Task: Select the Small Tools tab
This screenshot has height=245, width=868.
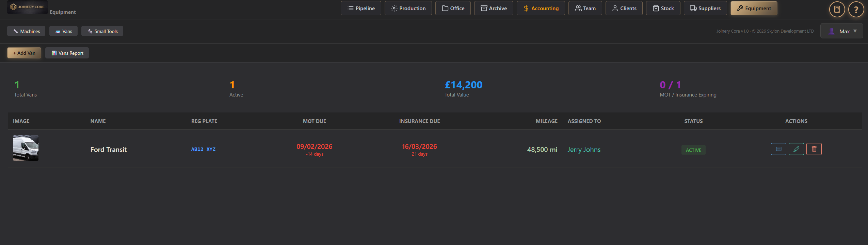Action: [102, 31]
